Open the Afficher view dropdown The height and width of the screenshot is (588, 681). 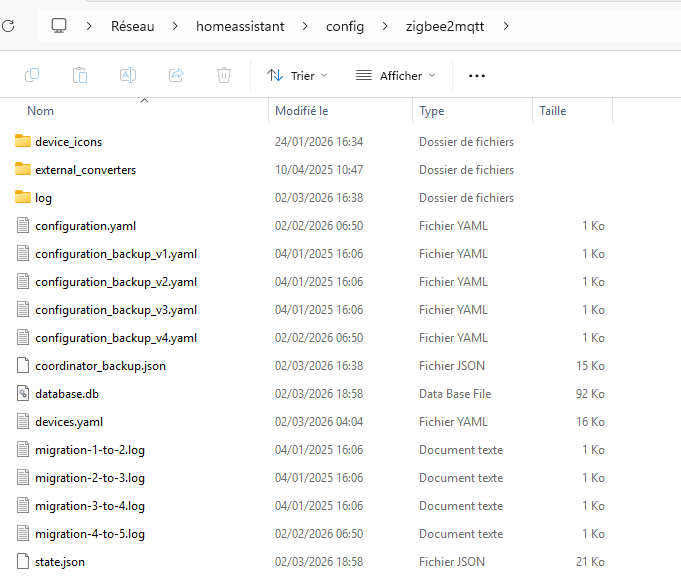[396, 75]
